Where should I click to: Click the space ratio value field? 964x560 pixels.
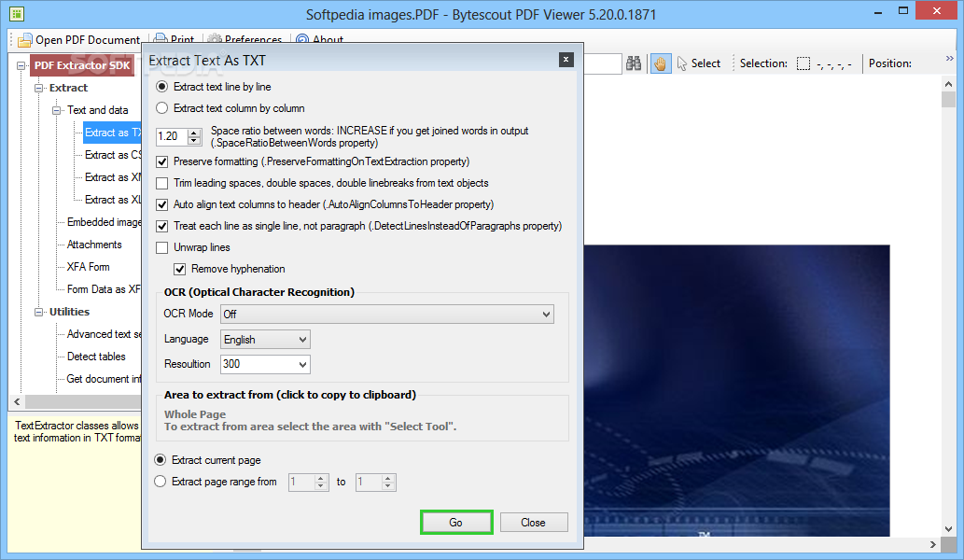[x=172, y=136]
